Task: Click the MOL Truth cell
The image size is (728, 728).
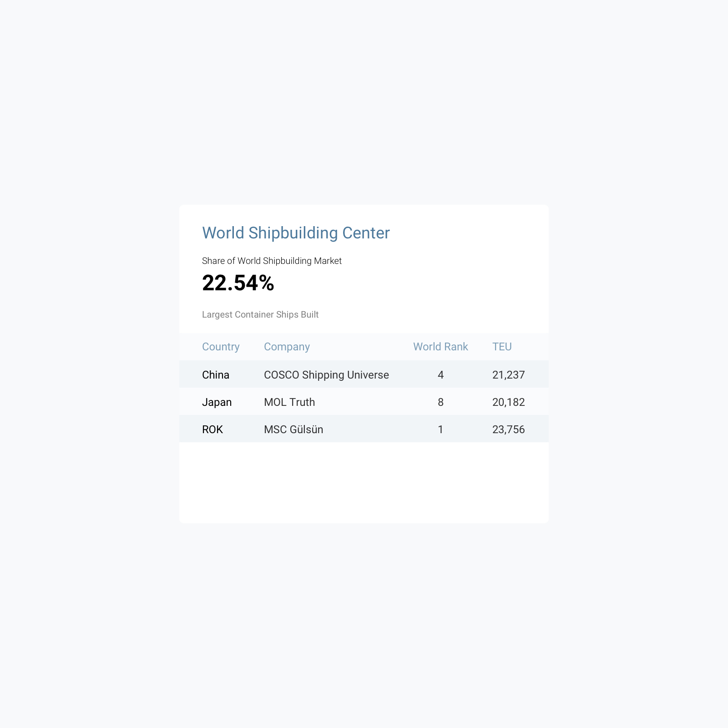Action: [x=289, y=402]
